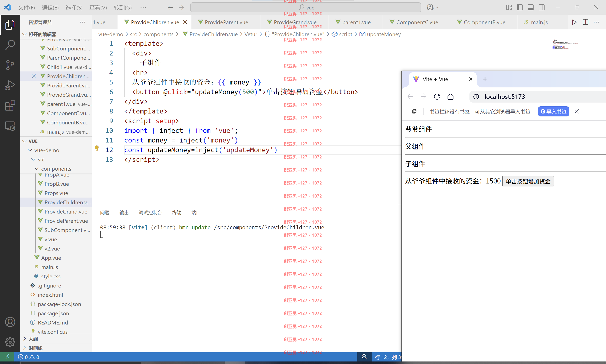Reload the browser page
The image size is (606, 364).
pyautogui.click(x=437, y=97)
